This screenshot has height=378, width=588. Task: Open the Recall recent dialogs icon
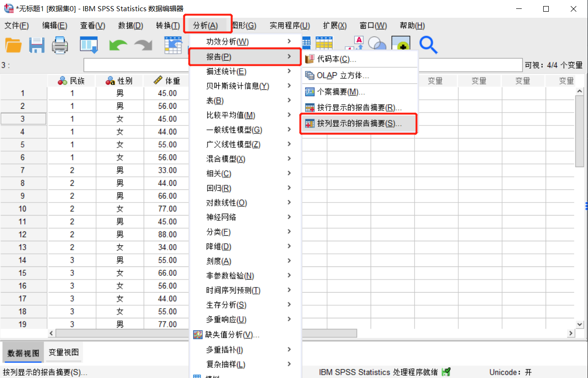coord(88,45)
